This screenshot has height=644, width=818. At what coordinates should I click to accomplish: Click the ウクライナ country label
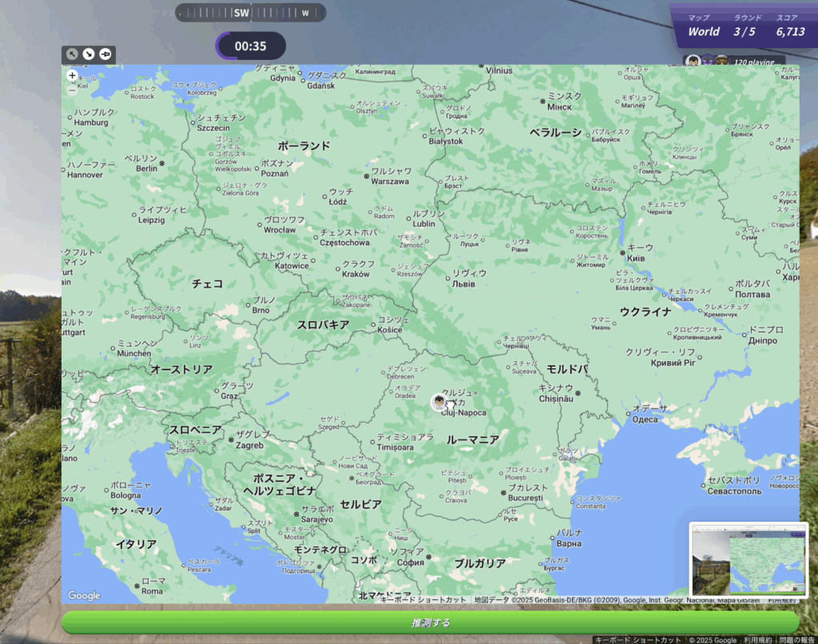(645, 312)
